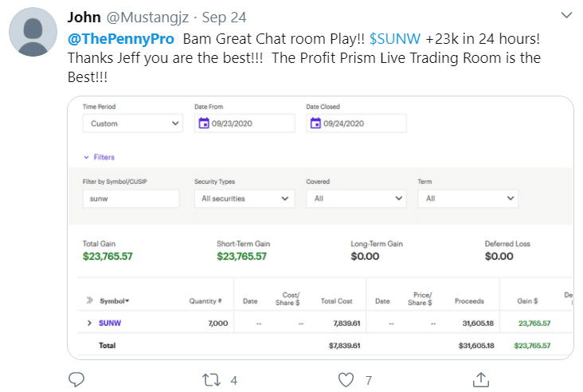Open the Date Closed calendar icon
This screenshot has width=583, height=392.
click(315, 123)
